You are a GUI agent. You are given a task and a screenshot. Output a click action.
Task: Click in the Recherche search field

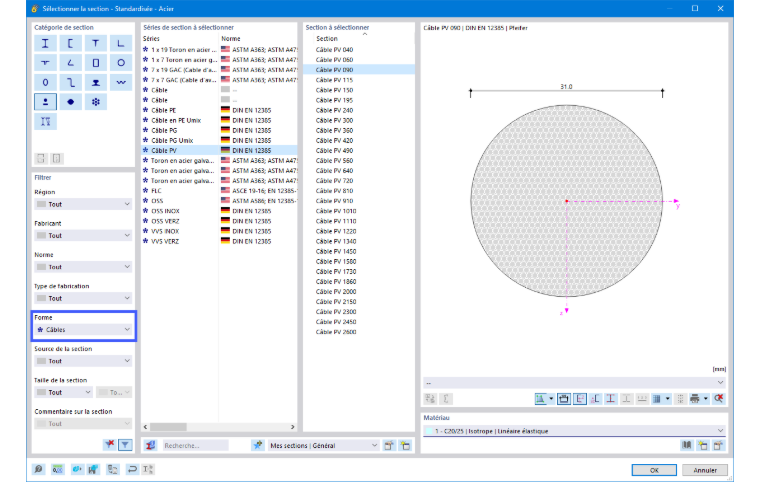point(195,445)
